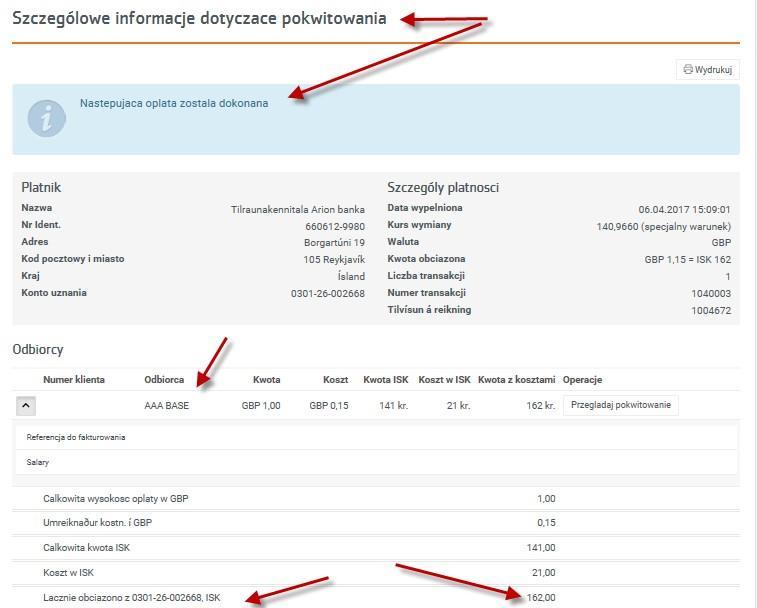Select the page heading Szczególowe informacje dotyczace pokwitowania
The height and width of the screenshot is (608, 757).
pos(199,18)
